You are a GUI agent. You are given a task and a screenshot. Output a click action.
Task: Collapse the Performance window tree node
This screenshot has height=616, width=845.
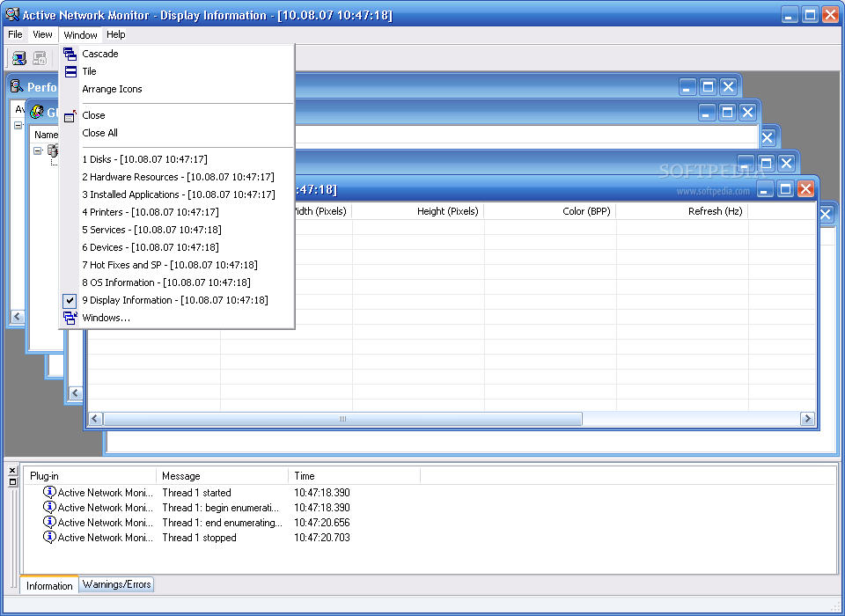(18, 125)
